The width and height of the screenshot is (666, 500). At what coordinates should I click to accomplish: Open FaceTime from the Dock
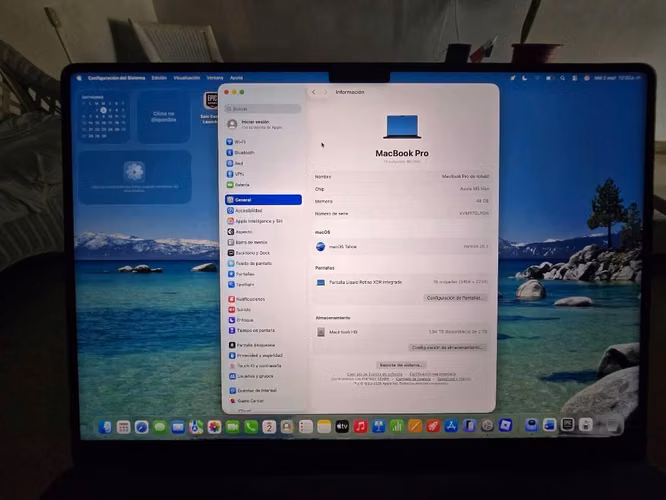[x=232, y=427]
